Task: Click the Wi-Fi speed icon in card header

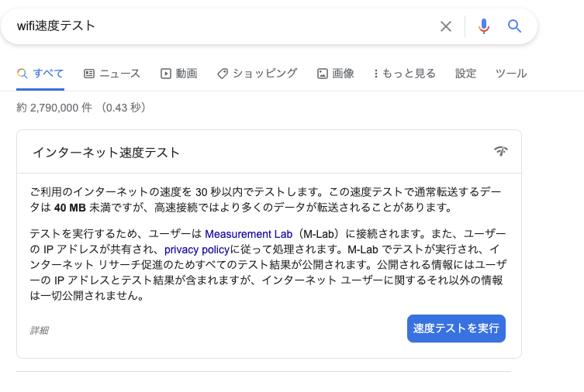Action: tap(501, 151)
